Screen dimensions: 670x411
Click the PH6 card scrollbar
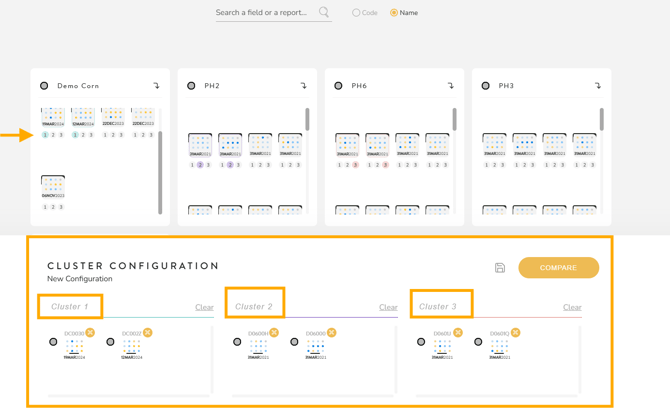(454, 120)
